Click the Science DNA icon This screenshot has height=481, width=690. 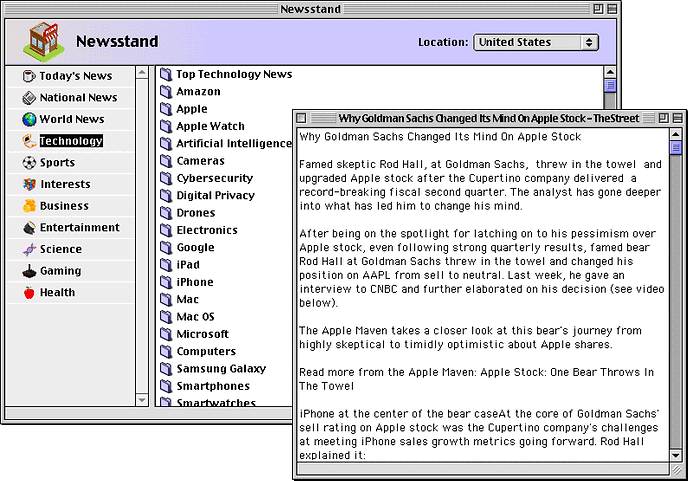(29, 249)
